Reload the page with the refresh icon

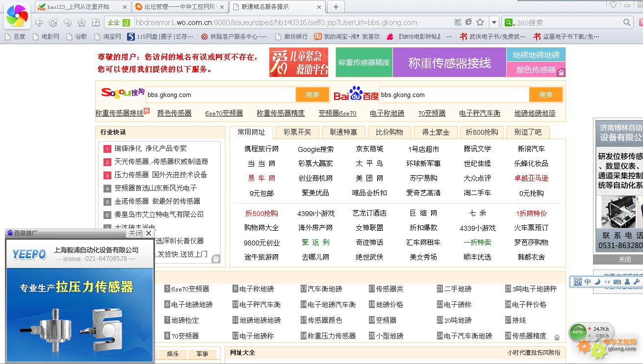pos(53,23)
